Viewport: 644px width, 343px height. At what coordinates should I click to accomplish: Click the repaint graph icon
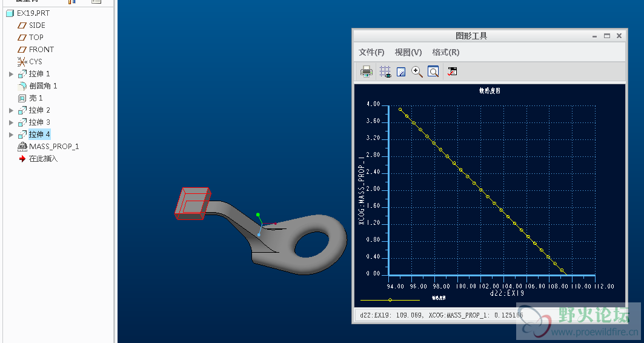tap(401, 72)
